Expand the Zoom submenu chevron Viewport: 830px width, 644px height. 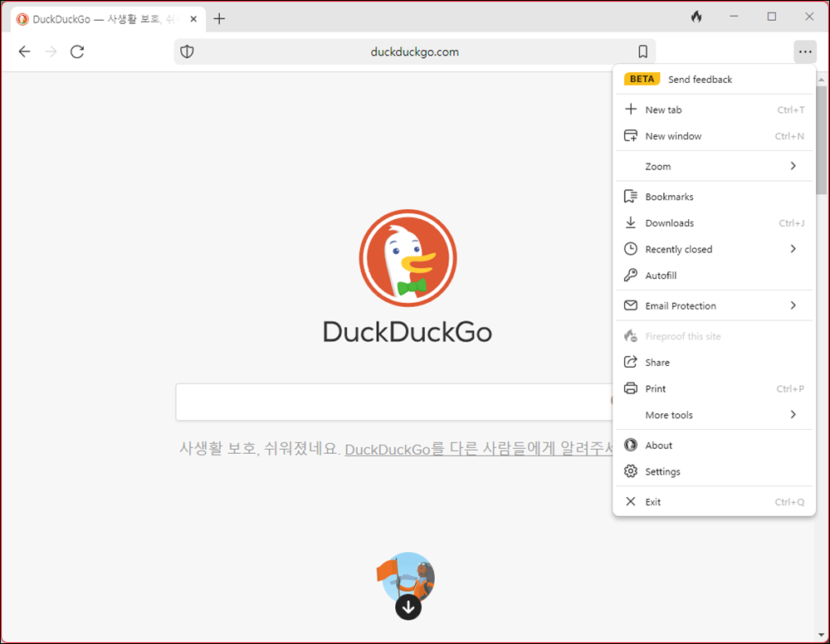pos(793,166)
